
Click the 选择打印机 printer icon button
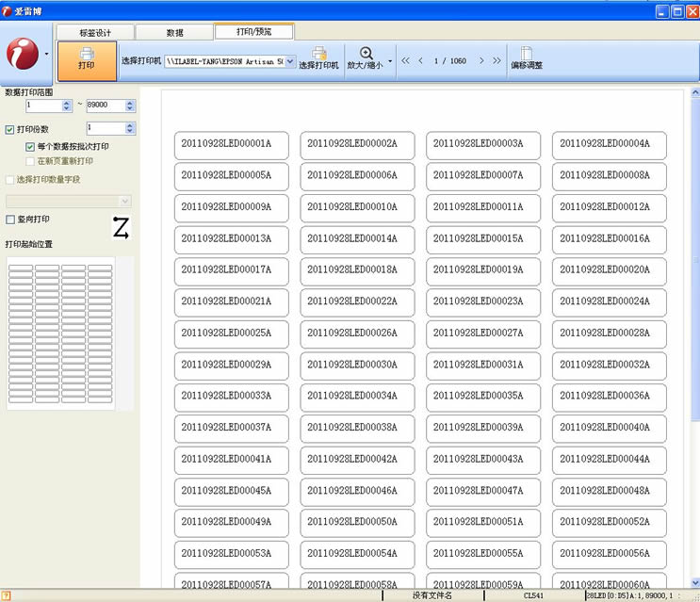tap(318, 58)
